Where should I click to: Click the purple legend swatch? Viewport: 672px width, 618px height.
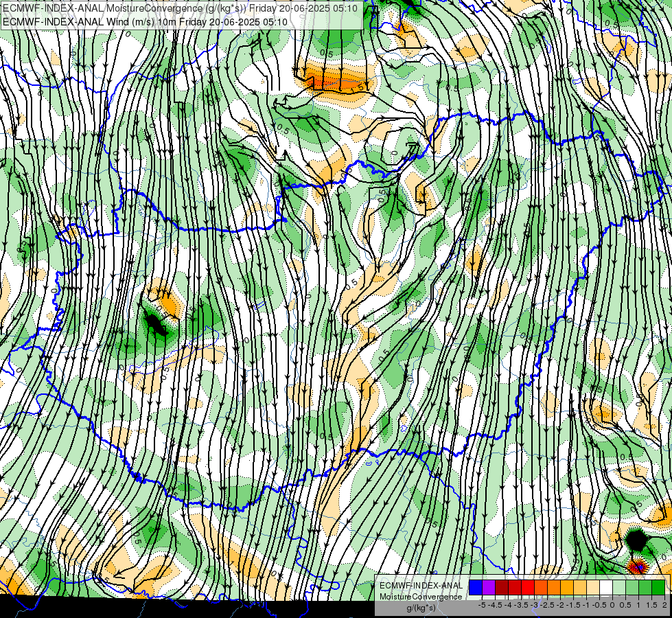(489, 588)
